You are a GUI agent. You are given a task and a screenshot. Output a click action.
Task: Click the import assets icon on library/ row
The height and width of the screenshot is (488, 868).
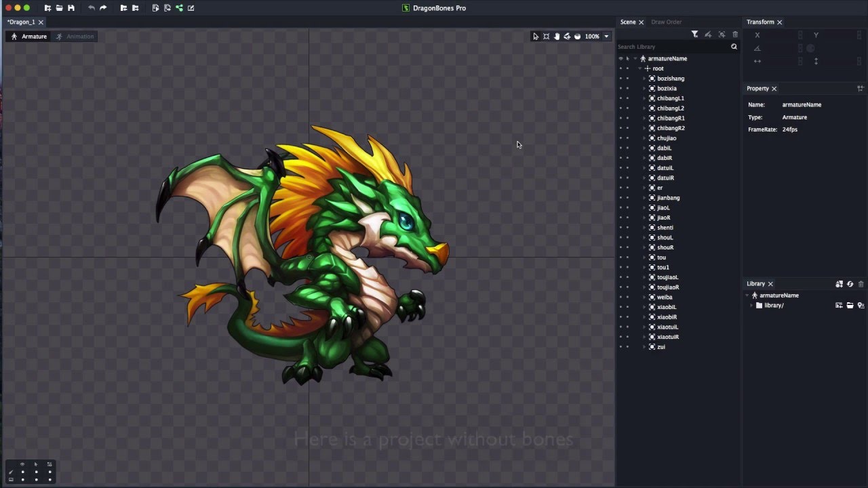(x=839, y=306)
